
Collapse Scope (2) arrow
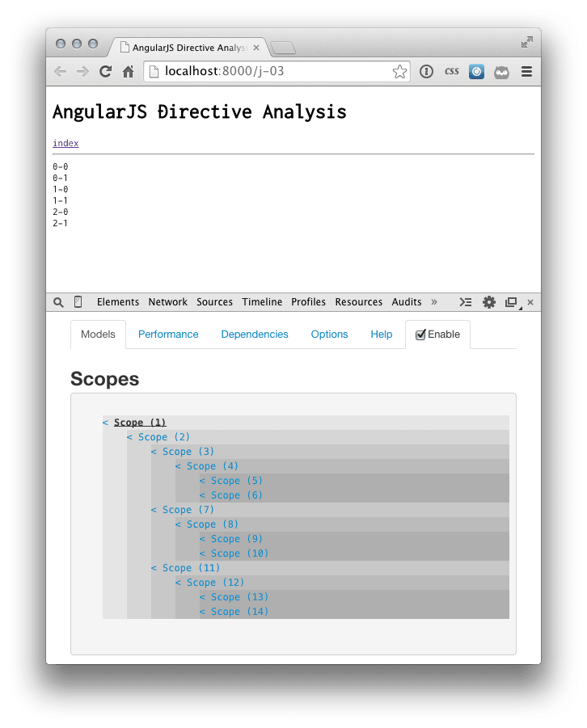129,437
